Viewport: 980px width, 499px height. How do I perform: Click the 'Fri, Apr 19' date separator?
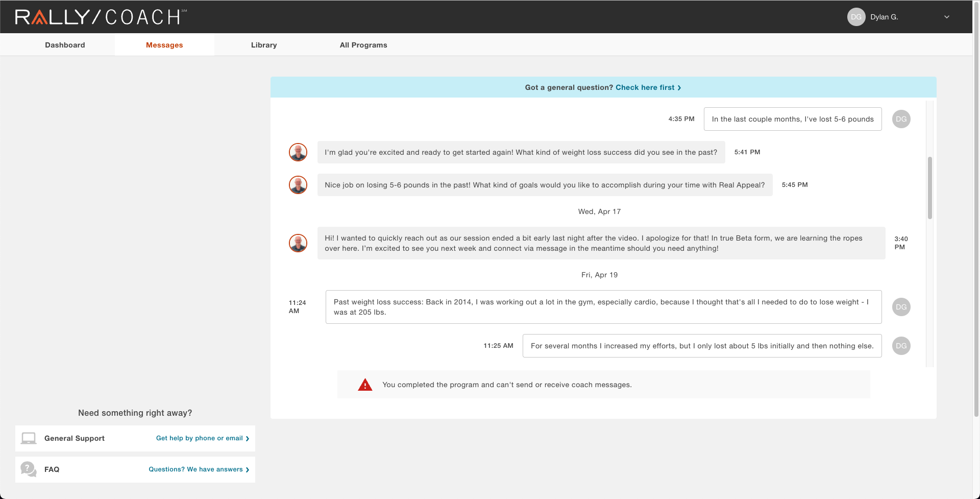click(600, 275)
